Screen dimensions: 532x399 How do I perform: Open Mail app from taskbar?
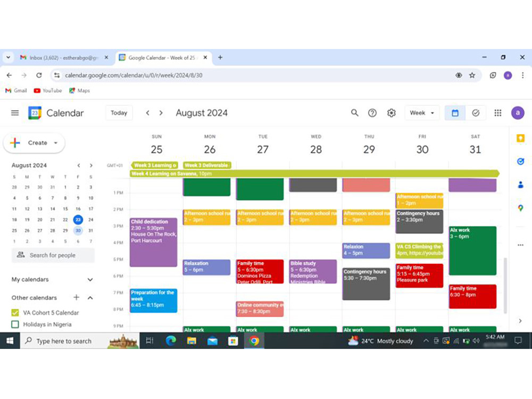pyautogui.click(x=212, y=340)
